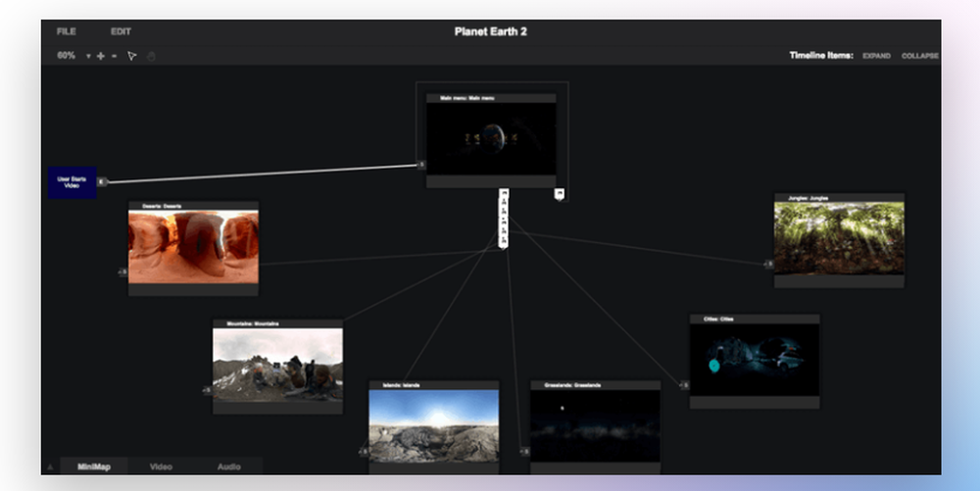Click the input connector on Deserts node

point(123,271)
